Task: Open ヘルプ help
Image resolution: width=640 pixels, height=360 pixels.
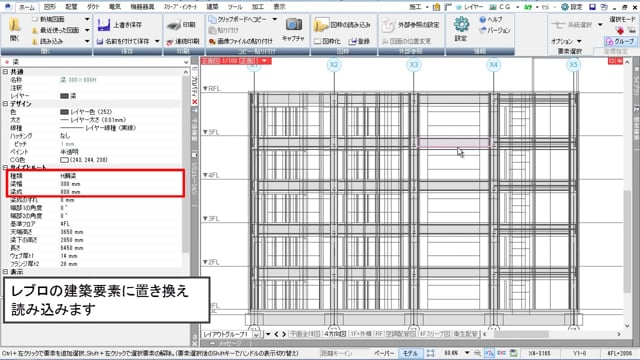Action: 491,19
